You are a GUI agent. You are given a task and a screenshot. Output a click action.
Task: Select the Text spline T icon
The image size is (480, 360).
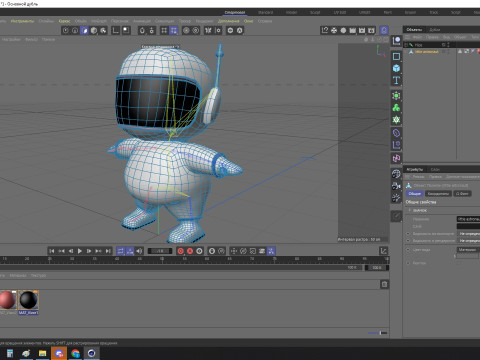coord(396,80)
